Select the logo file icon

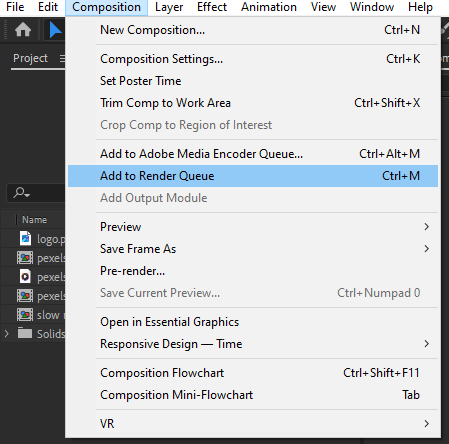26,239
